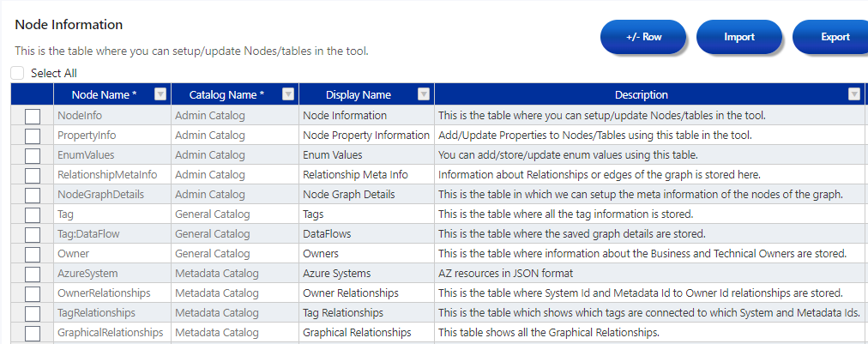
Task: Select the OwnerRelationships node name cell
Action: (x=112, y=293)
